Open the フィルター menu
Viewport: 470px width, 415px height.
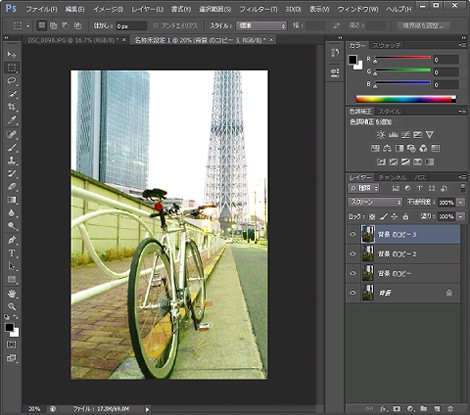pos(258,9)
